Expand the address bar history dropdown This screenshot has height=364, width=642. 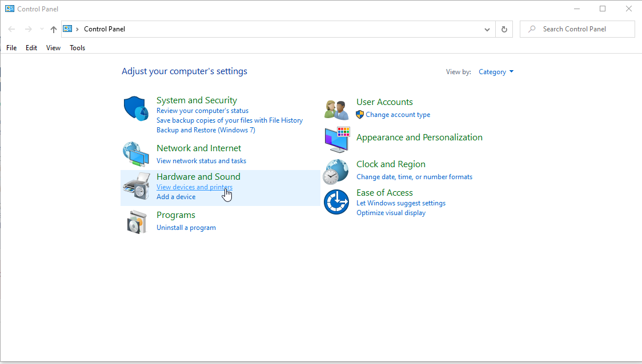click(487, 30)
